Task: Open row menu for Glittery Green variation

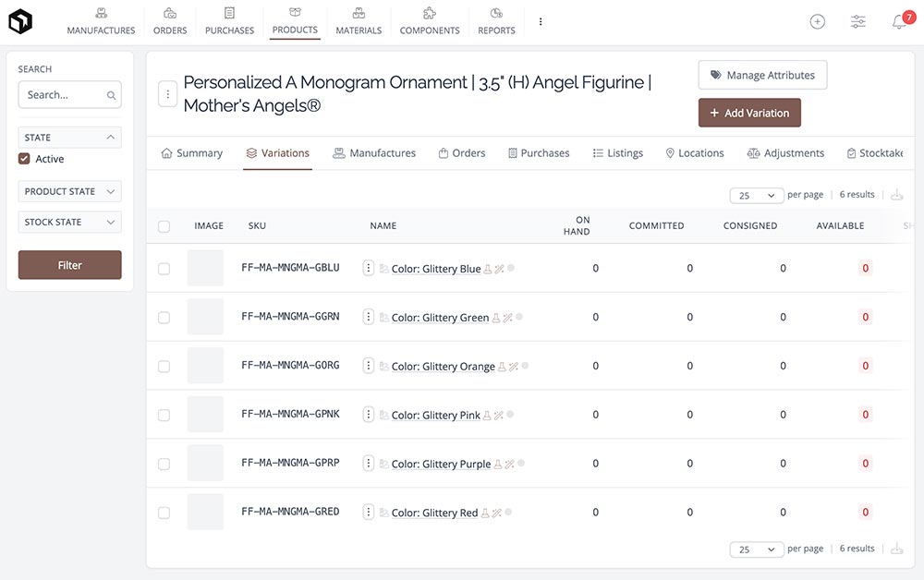Action: click(369, 317)
